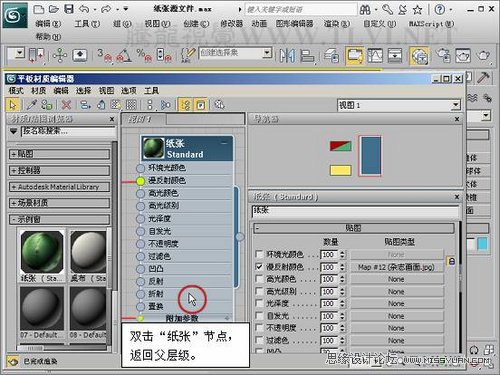Click the red X Delete Selected icon

coord(66,105)
